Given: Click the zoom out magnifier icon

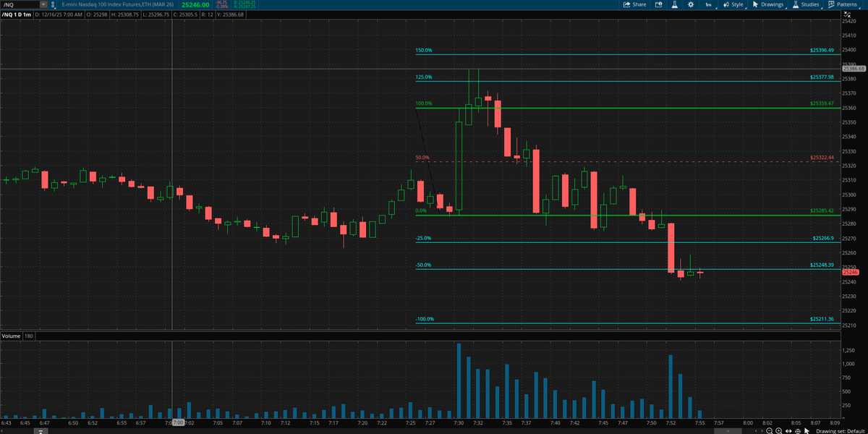Looking at the screenshot, I should click(x=770, y=431).
